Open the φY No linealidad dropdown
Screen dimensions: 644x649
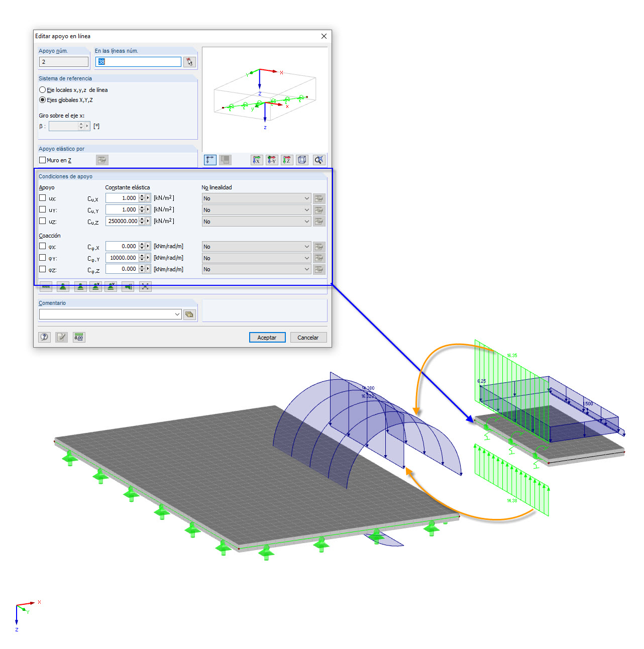click(256, 258)
